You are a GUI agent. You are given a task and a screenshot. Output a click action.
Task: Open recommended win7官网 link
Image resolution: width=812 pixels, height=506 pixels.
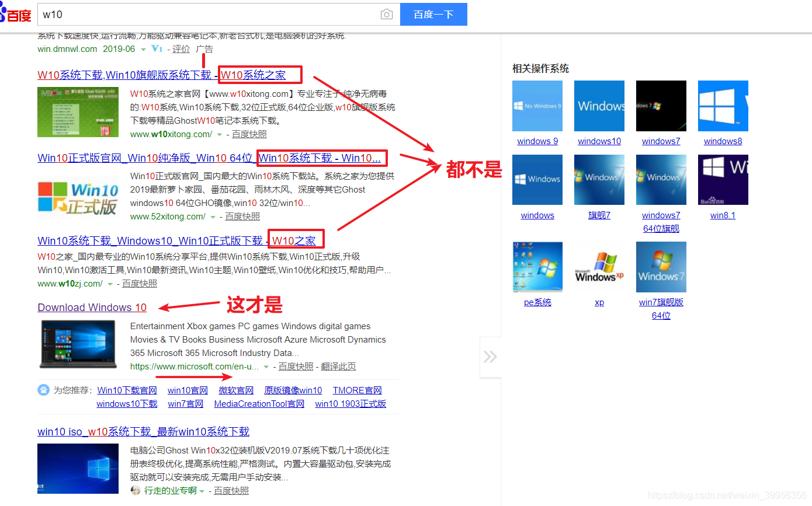(x=186, y=404)
